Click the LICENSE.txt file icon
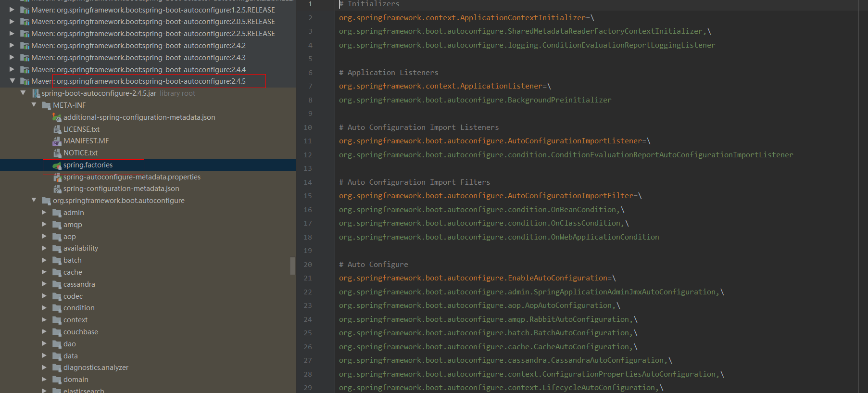The height and width of the screenshot is (393, 868). coord(57,129)
